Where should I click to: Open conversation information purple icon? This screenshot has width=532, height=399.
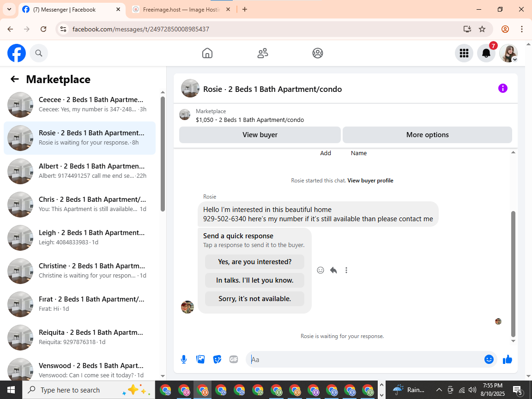(x=502, y=89)
